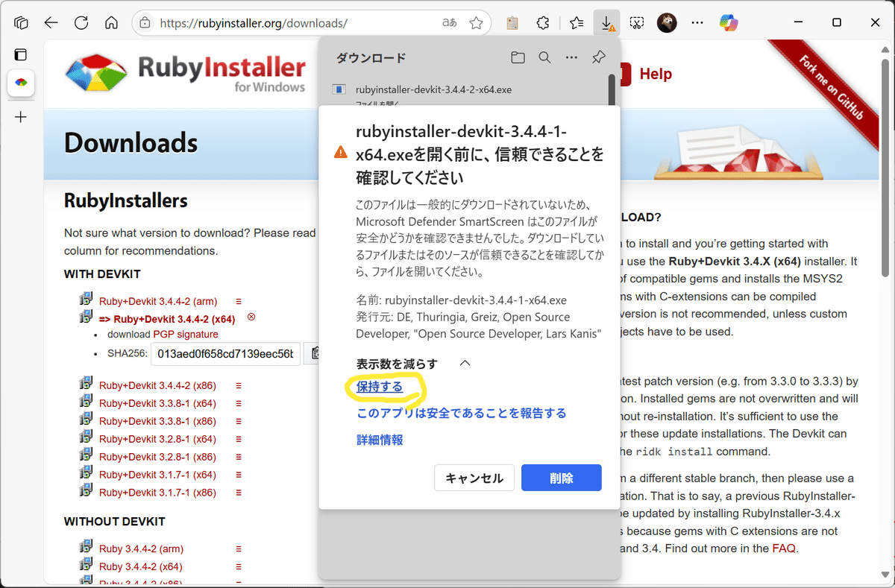Download Ruby+Devkit 3.4.4-2 (arm)
Viewport: 895px width, 588px height.
pos(158,301)
